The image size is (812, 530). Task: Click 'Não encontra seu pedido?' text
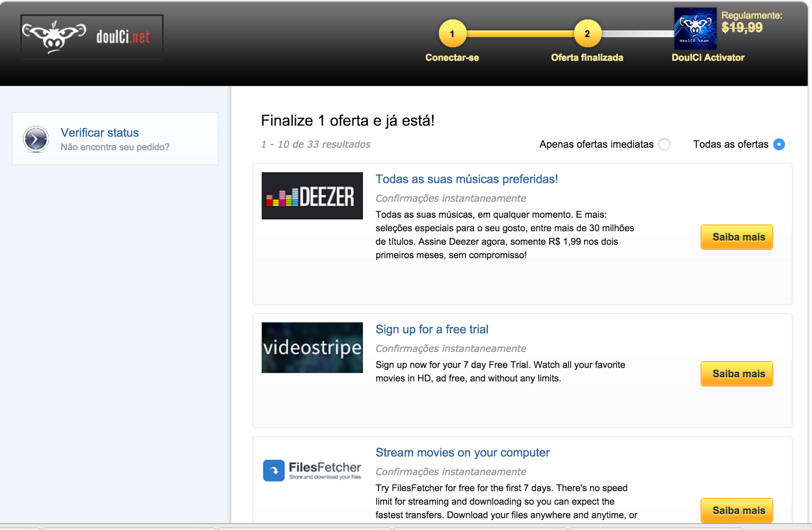[x=115, y=147]
